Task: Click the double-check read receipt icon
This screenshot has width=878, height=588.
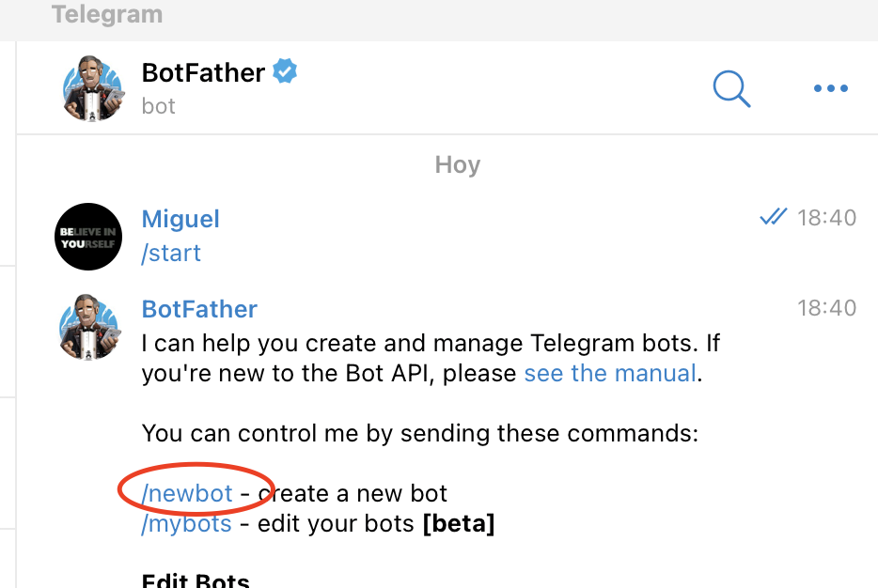Action: 774,217
